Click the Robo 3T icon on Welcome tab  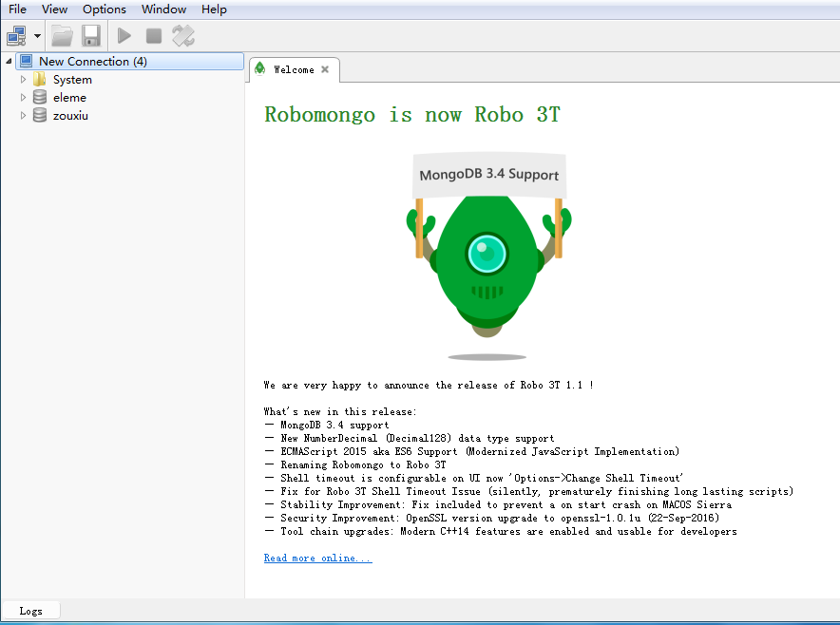coord(258,68)
